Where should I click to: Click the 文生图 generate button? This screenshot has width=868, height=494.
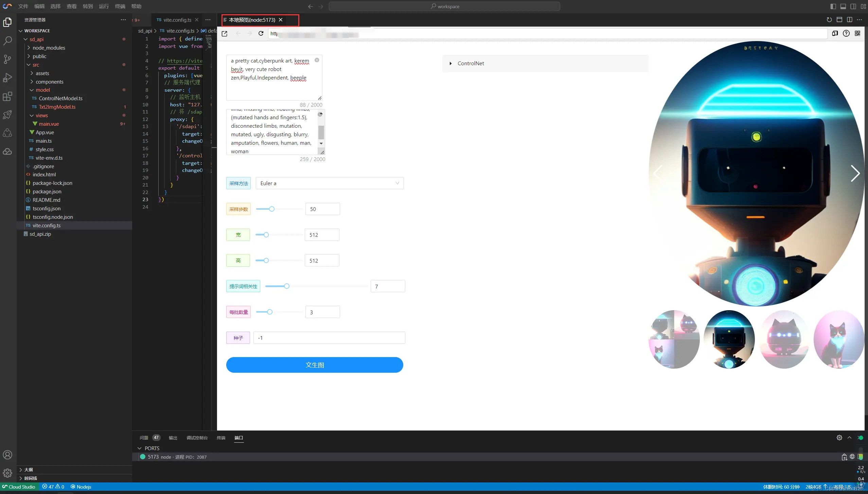(315, 365)
